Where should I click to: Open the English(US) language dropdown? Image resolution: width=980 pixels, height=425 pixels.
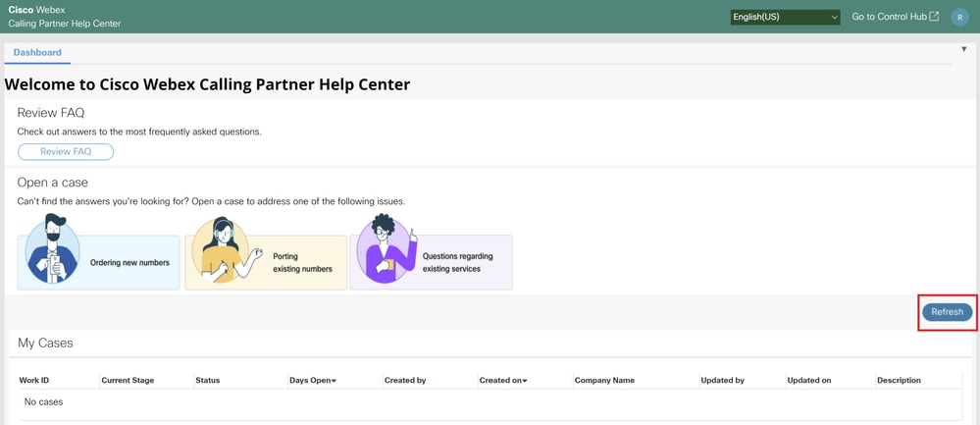tap(786, 18)
